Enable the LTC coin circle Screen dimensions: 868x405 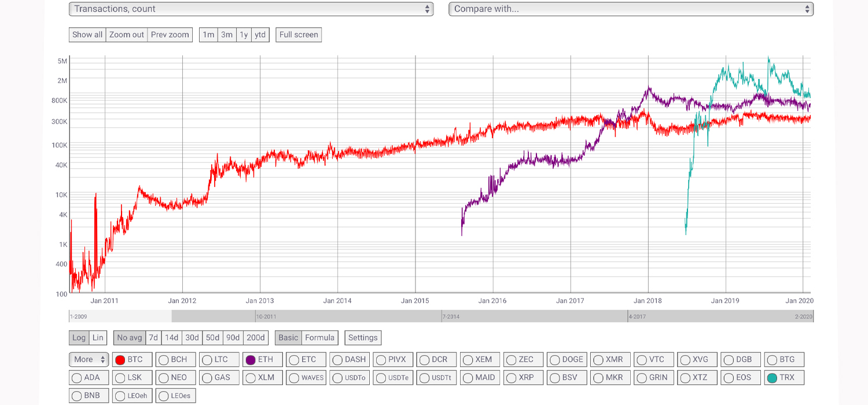coord(207,360)
